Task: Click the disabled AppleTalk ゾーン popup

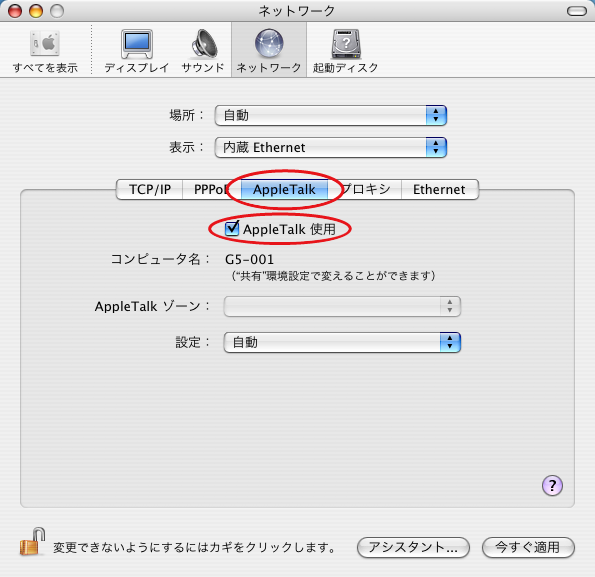Action: coord(342,307)
